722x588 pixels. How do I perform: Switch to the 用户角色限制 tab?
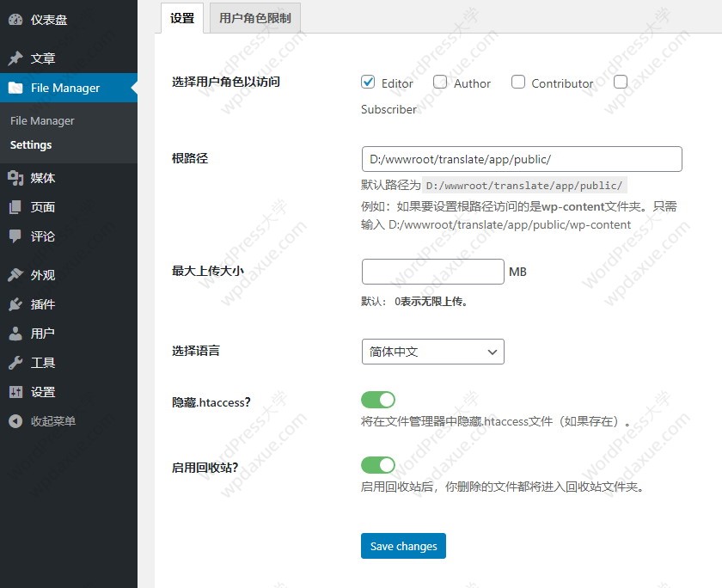click(254, 18)
